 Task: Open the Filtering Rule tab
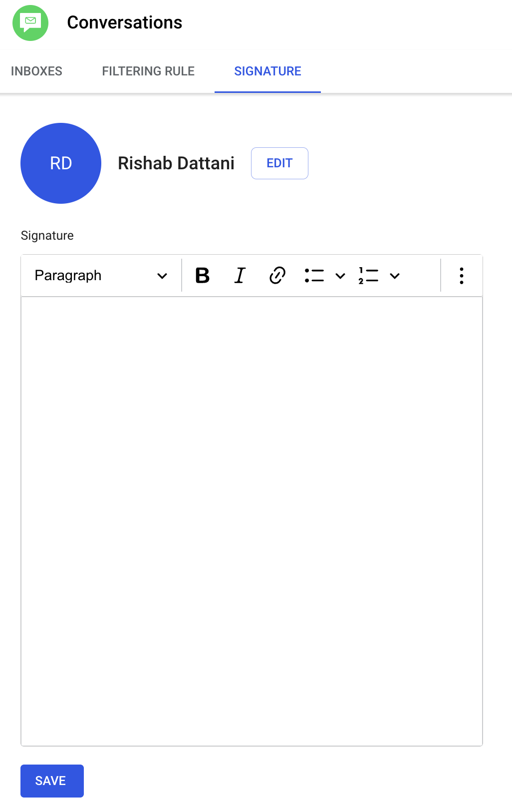[148, 71]
